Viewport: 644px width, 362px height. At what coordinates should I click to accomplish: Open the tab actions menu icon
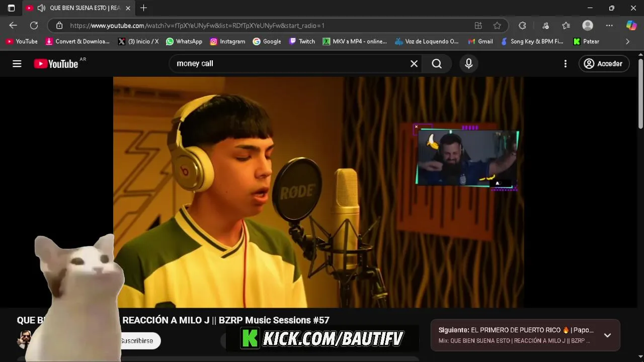pyautogui.click(x=11, y=8)
